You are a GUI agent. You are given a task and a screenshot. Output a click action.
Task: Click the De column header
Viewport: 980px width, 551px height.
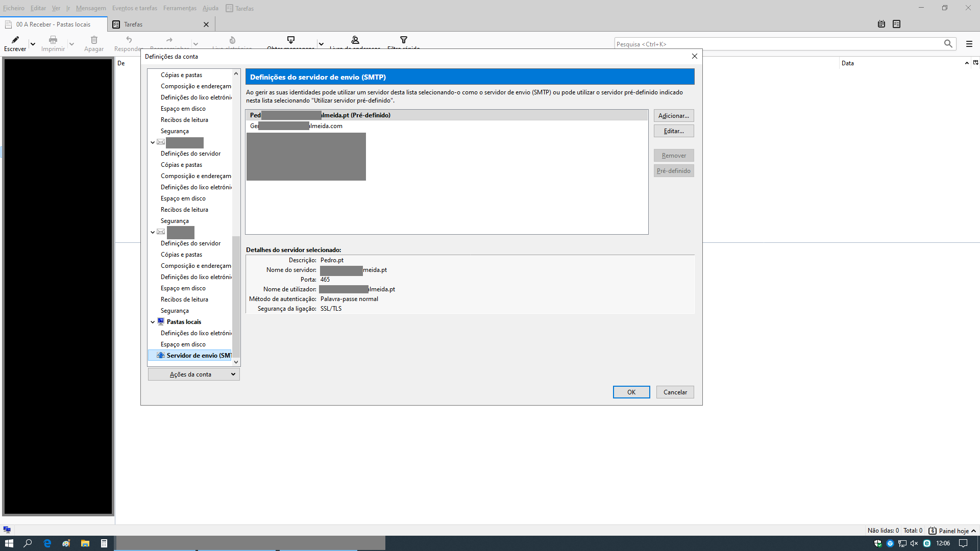(121, 63)
